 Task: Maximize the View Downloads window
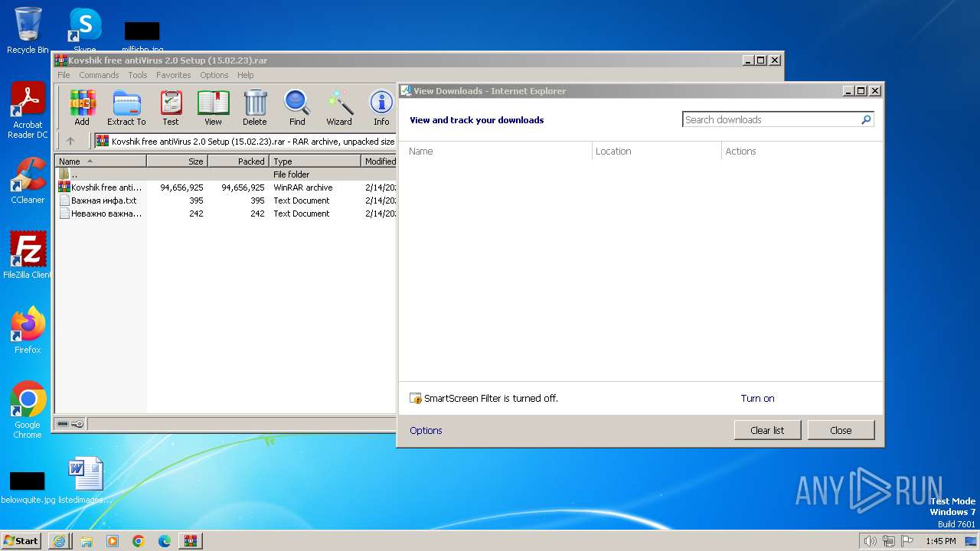(861, 90)
